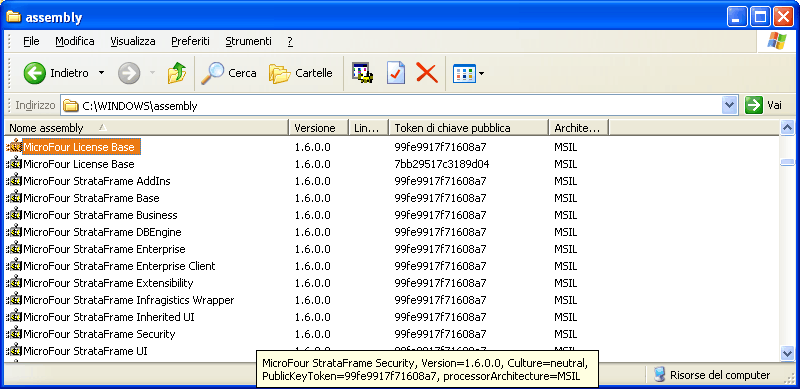Click icon of MicroFour StrataFrame UI
The width and height of the screenshot is (800, 389).
(14, 351)
